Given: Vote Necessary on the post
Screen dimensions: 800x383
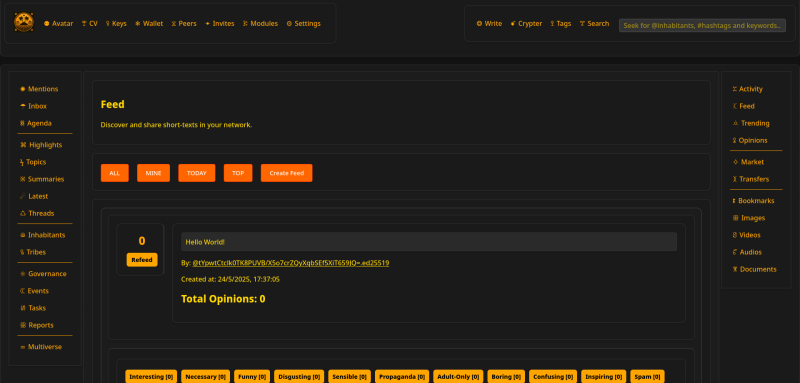Looking at the screenshot, I should (x=206, y=377).
